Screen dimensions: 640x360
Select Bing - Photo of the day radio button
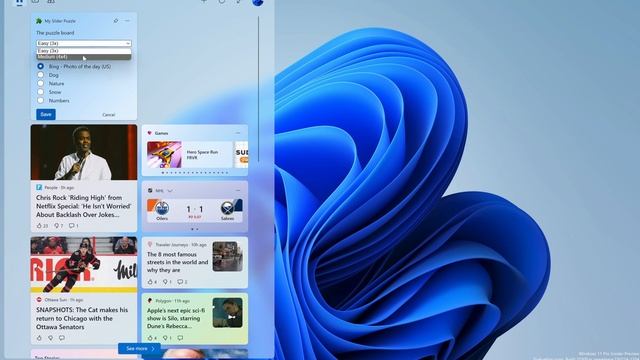tap(40, 66)
